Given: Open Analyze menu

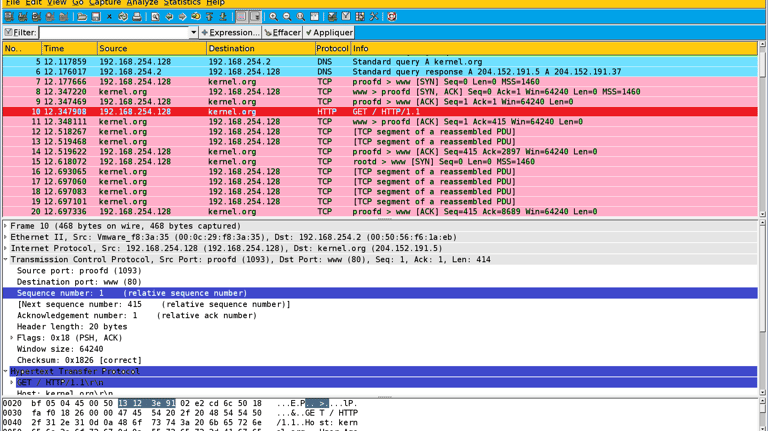Looking at the screenshot, I should (x=143, y=3).
